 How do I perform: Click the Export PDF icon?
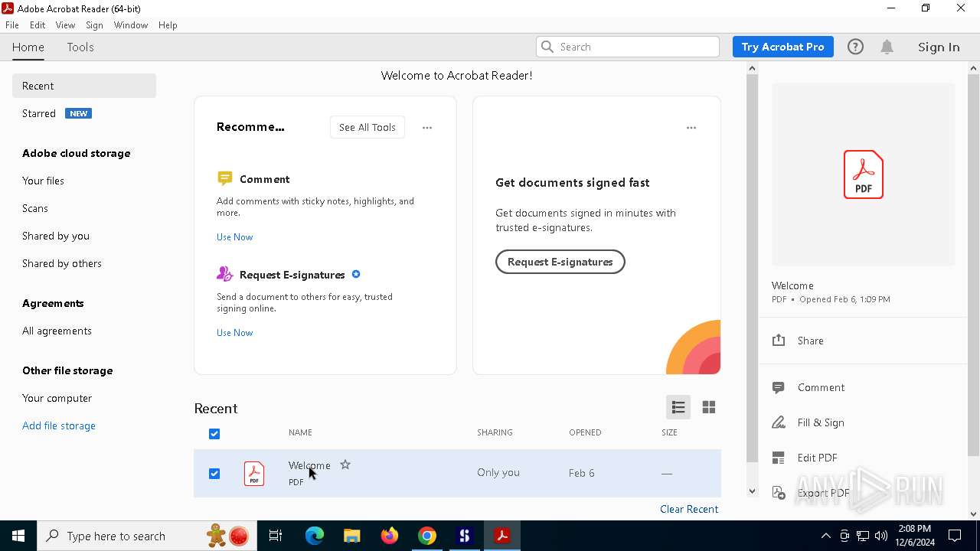tap(779, 493)
